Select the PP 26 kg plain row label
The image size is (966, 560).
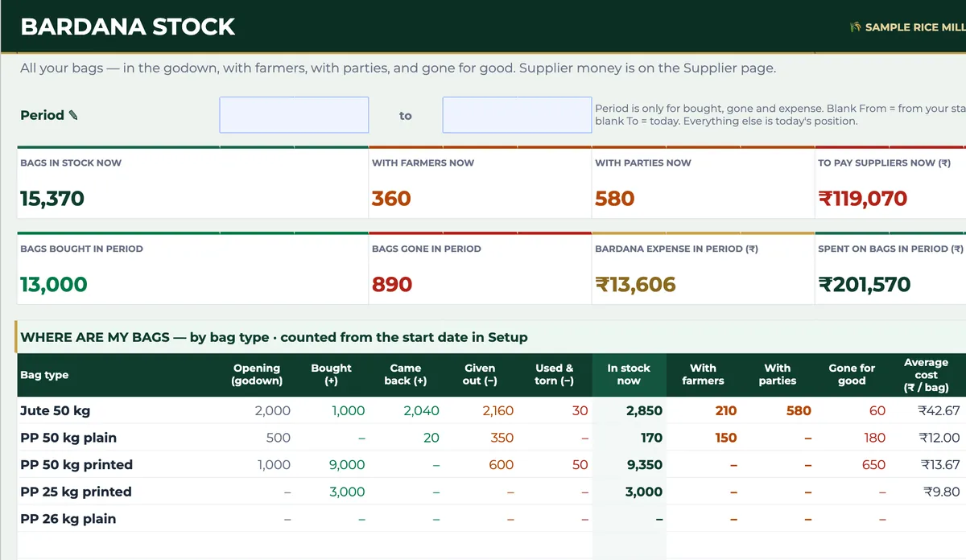coord(68,519)
